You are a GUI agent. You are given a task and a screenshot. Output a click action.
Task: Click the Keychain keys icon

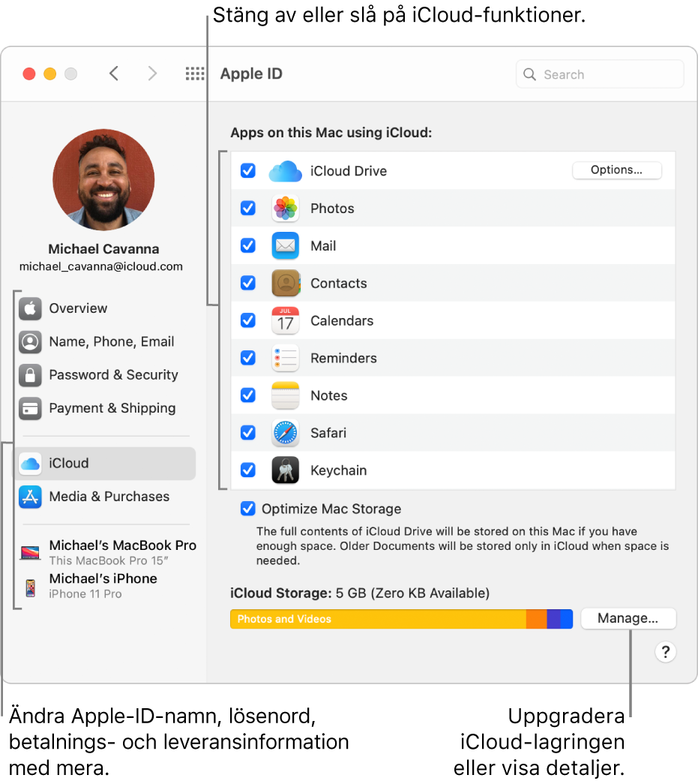click(x=286, y=470)
